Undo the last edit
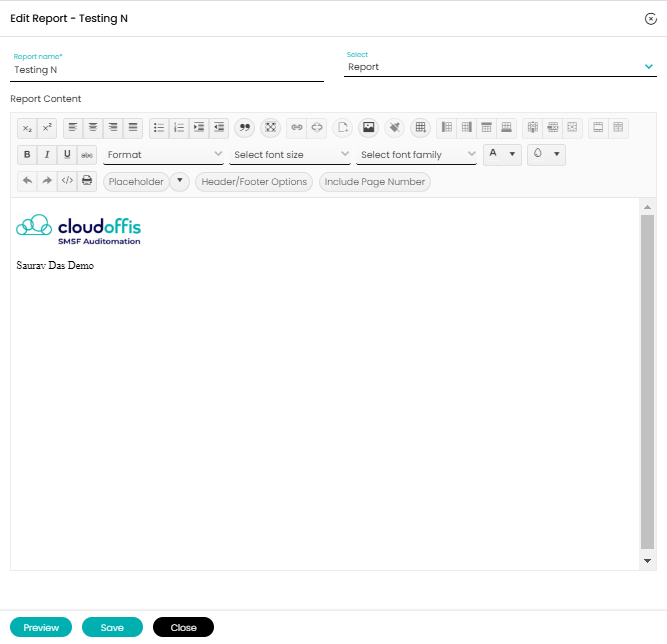Screen dimensions: 667x644 pyautogui.click(x=27, y=181)
